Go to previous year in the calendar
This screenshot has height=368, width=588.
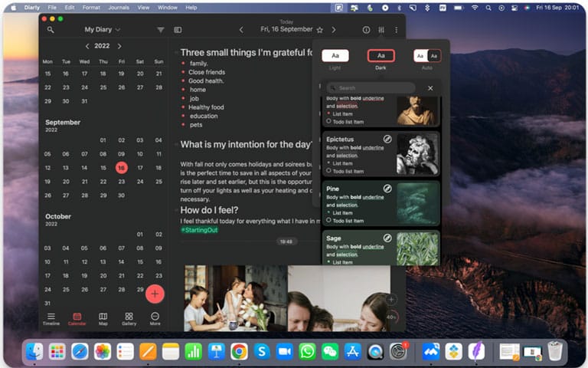coord(87,46)
